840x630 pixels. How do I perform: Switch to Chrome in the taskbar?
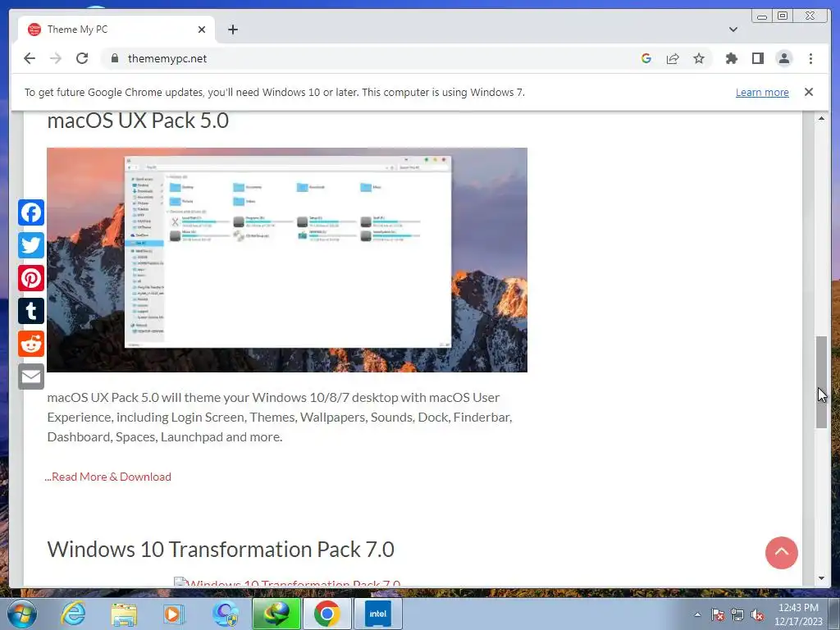(326, 614)
